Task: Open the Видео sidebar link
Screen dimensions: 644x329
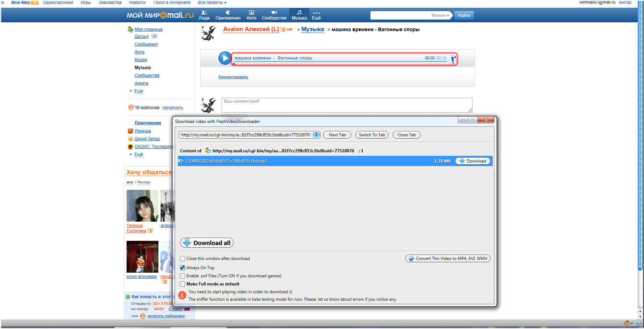Action: click(141, 60)
